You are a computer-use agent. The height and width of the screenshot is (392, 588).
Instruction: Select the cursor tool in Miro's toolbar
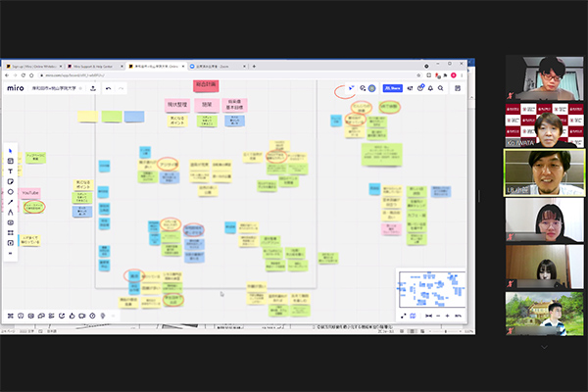[x=10, y=151]
